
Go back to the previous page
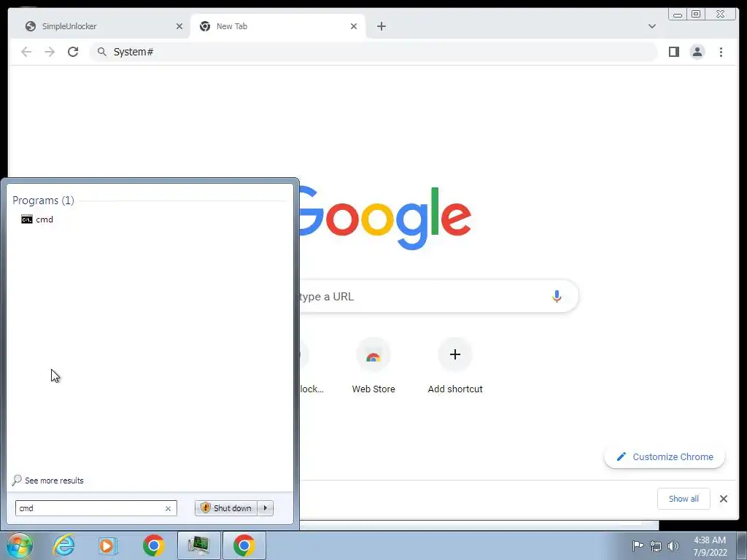click(26, 52)
